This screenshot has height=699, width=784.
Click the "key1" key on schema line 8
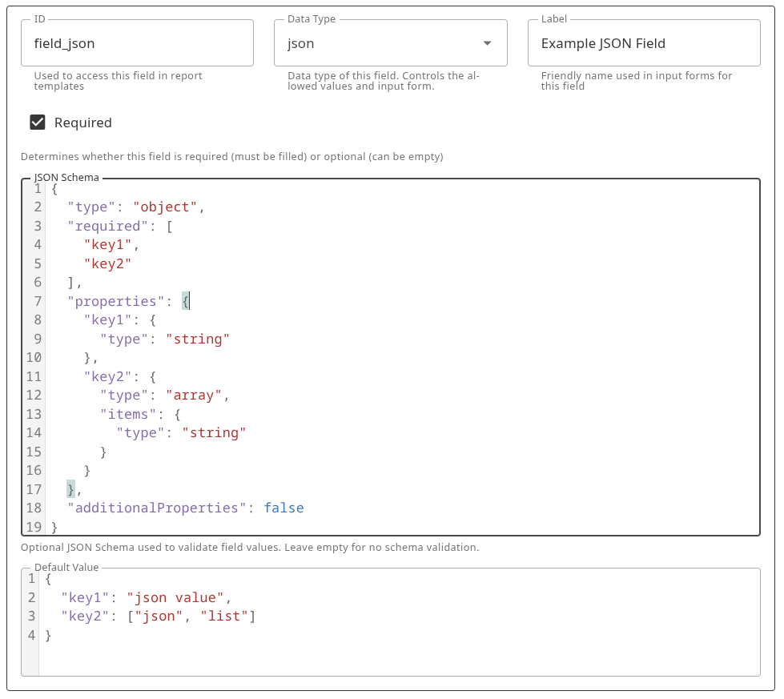107,320
